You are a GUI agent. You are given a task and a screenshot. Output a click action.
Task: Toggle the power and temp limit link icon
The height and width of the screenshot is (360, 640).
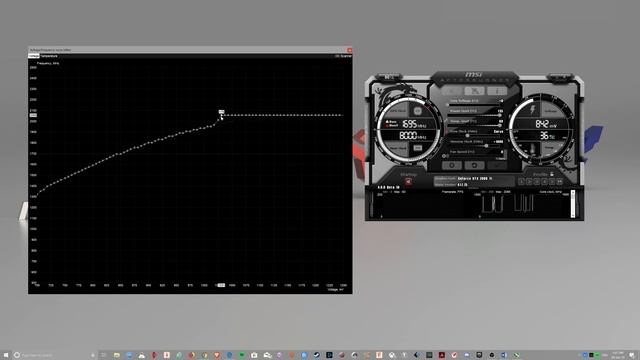click(x=446, y=121)
